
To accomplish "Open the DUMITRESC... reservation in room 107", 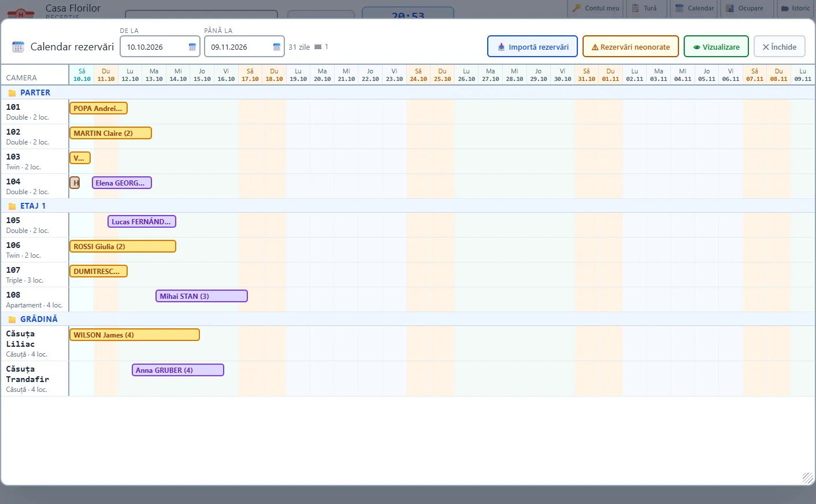I will tap(98, 271).
